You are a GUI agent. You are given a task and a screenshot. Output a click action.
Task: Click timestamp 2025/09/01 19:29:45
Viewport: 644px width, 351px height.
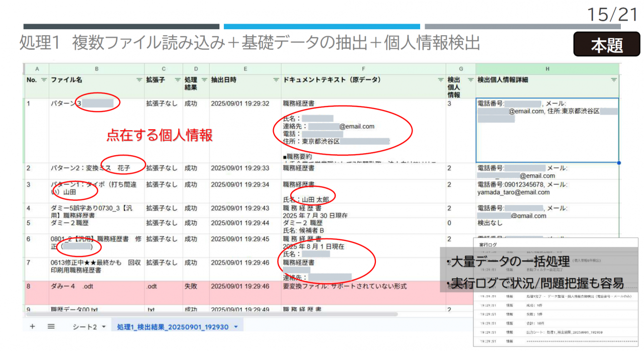pyautogui.click(x=240, y=239)
